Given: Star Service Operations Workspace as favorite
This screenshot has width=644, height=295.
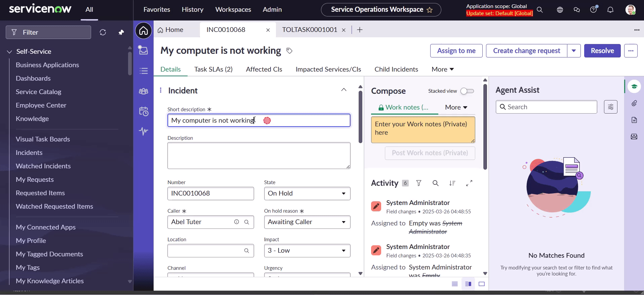Looking at the screenshot, I should point(430,10).
